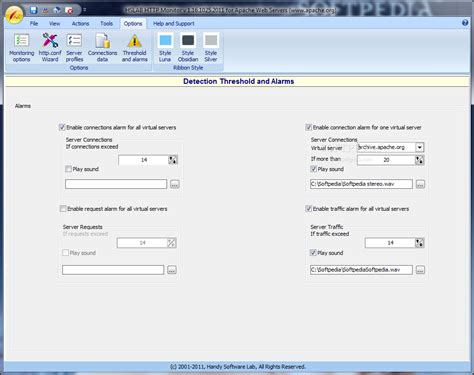Apply Style Obsidian ribbon theme
Viewport: 474px width, 375px height.
[188, 48]
